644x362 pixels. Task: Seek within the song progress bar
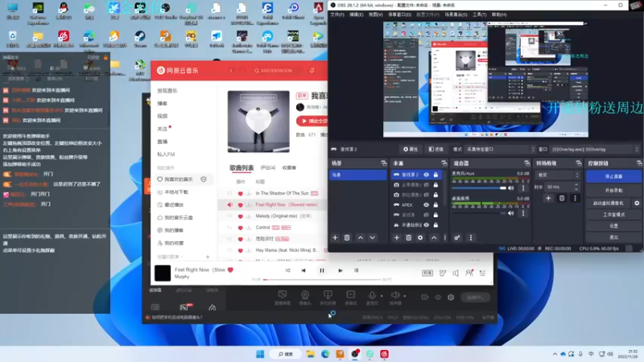[x=321, y=279]
